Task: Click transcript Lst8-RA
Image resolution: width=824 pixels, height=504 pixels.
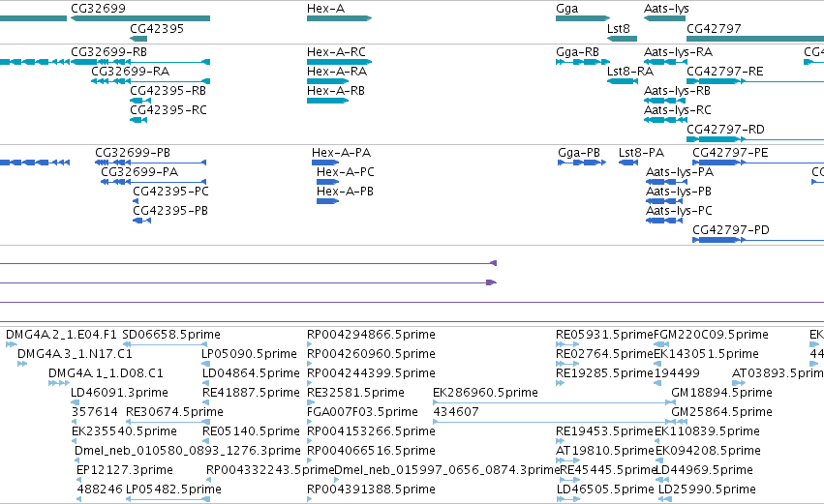Action: click(630, 72)
